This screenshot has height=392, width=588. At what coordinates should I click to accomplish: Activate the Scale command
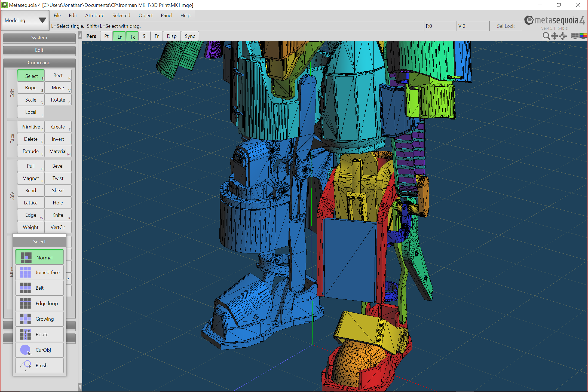coord(31,100)
